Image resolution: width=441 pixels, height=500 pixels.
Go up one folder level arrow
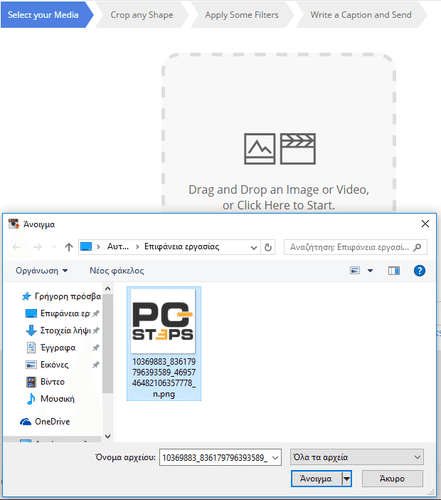pyautogui.click(x=69, y=247)
